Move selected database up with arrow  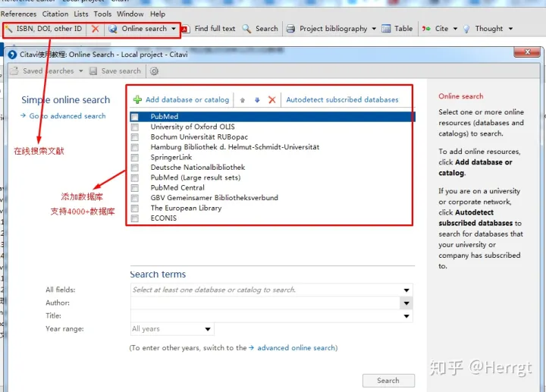coord(243,100)
